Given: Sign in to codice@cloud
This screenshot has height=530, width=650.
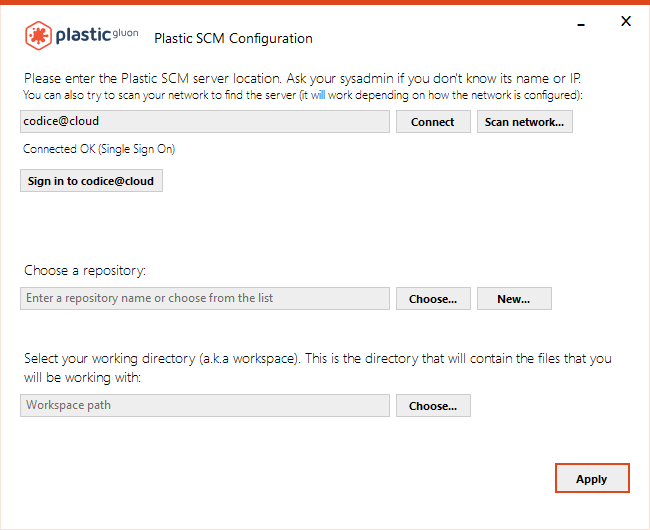Looking at the screenshot, I should click(91, 181).
